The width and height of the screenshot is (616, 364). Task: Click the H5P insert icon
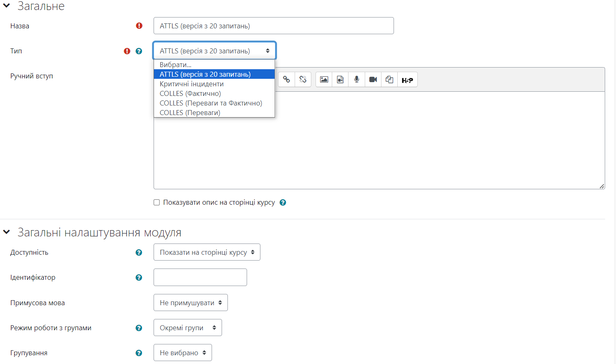pos(407,80)
